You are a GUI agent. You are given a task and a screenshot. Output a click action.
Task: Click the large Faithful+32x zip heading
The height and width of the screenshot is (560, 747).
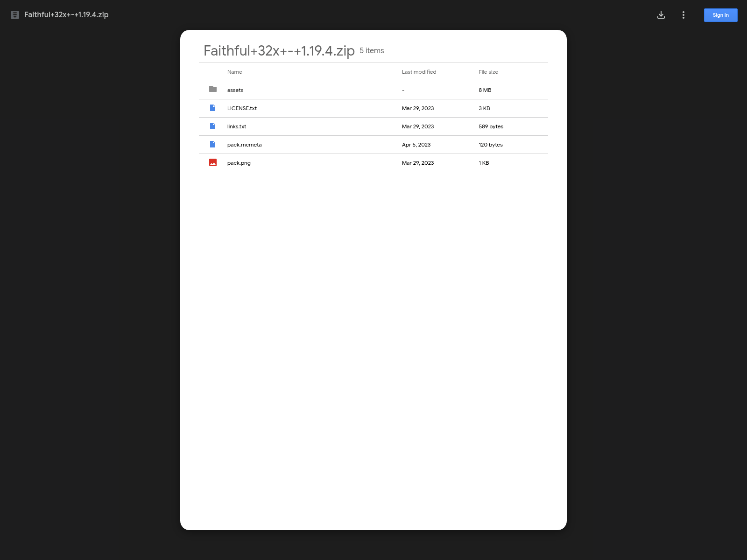click(x=279, y=50)
